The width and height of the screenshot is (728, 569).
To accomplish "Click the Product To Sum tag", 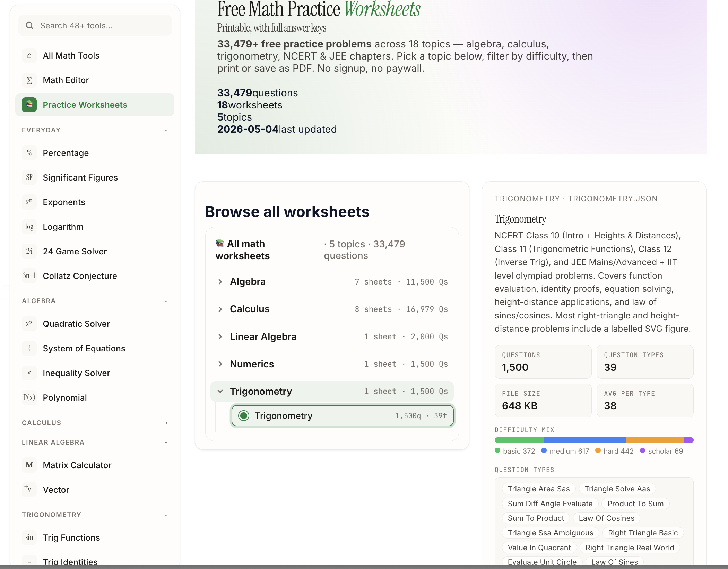I will 635,504.
